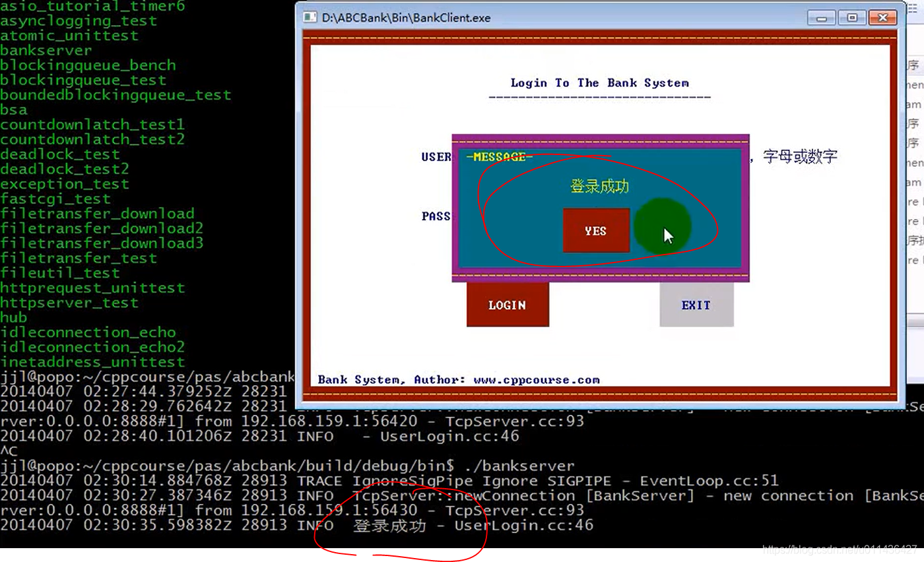Click atomic_unittest in the terminal listing
This screenshot has width=924, height=562.
(x=69, y=36)
